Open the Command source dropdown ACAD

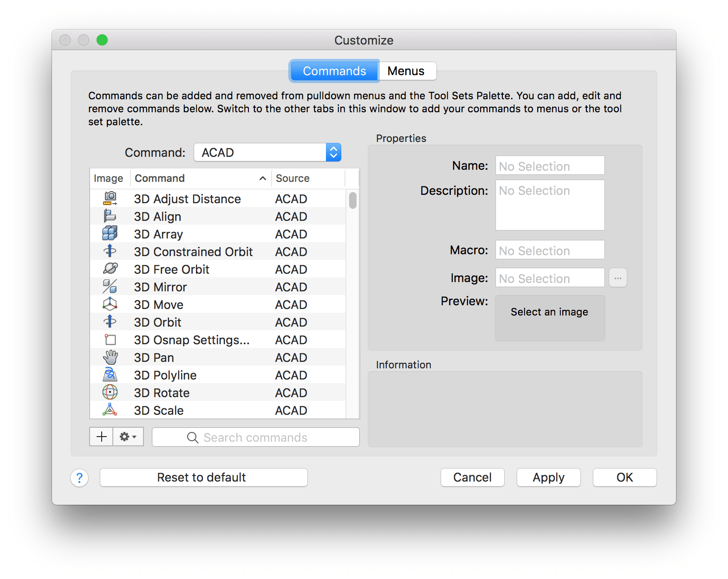point(267,153)
